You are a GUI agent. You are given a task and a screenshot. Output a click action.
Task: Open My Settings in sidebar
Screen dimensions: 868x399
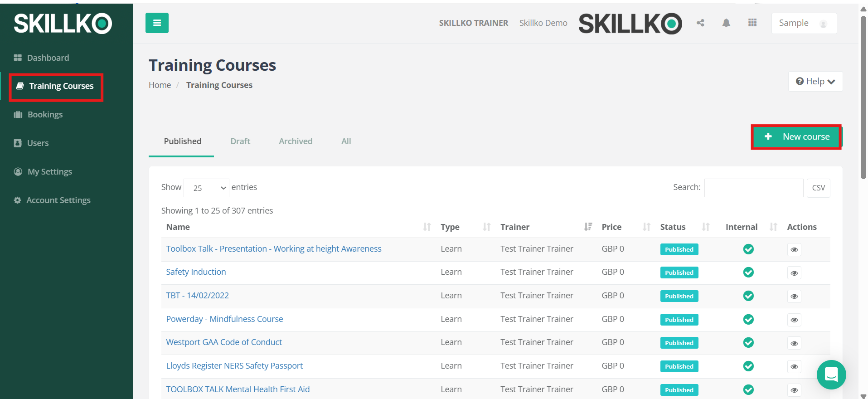(x=43, y=172)
